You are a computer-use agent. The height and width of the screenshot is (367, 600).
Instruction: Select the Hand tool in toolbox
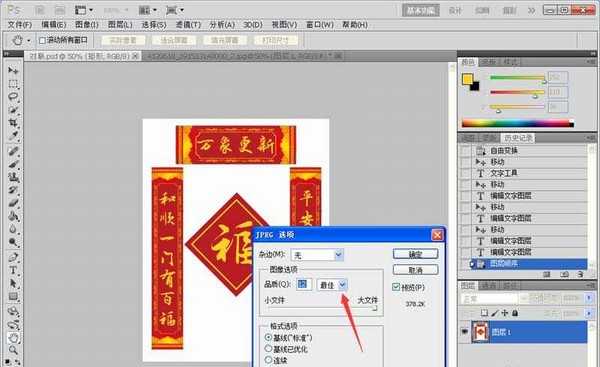coord(13,338)
